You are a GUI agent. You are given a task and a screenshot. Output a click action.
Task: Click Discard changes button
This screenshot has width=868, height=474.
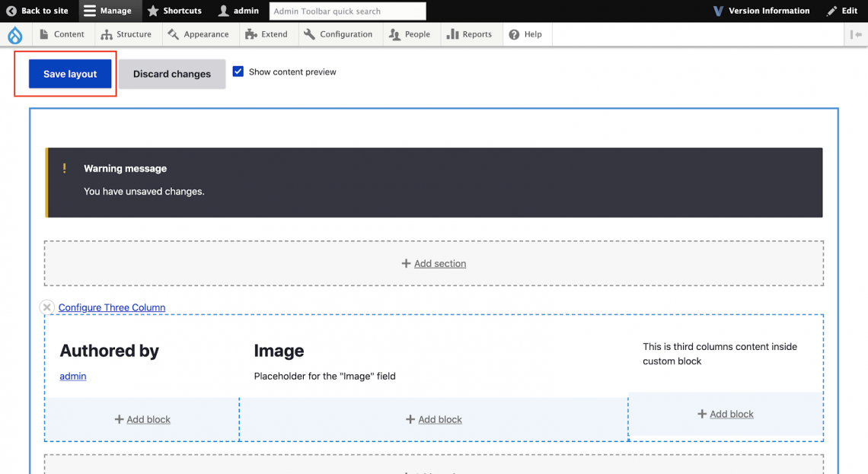coord(172,74)
